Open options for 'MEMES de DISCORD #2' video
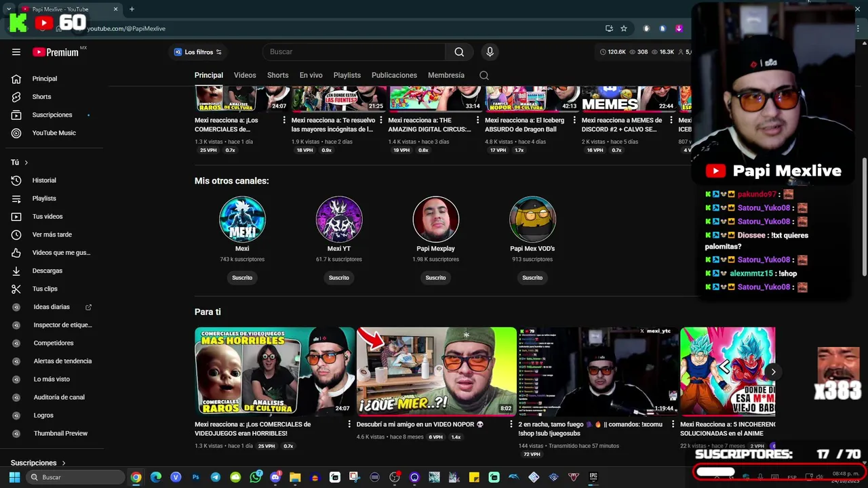The width and height of the screenshot is (868, 488). 671,120
